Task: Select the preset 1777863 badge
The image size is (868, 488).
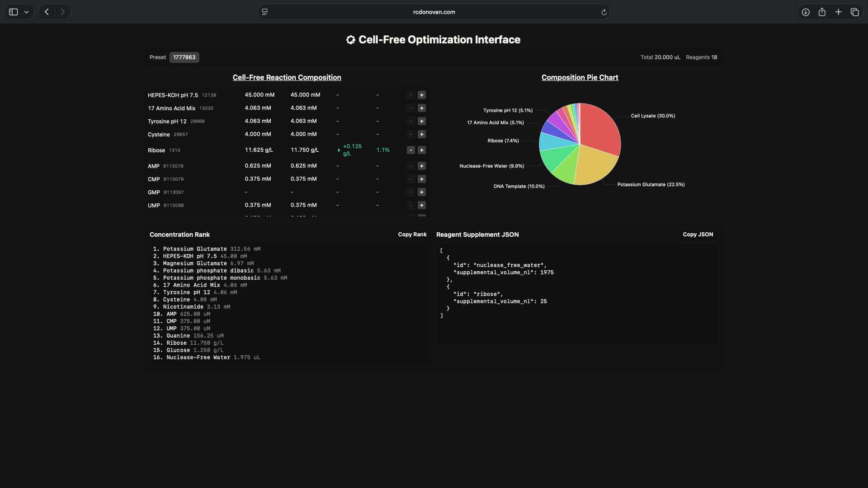Action: pos(184,57)
